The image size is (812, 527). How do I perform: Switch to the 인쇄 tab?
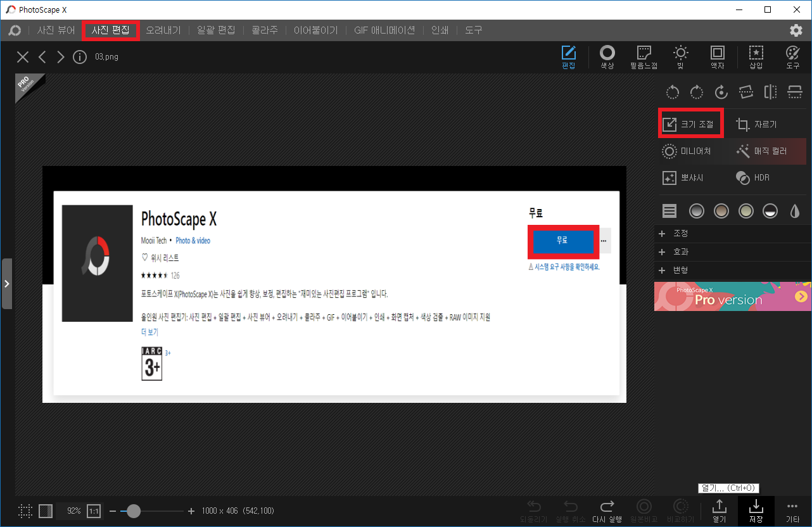point(440,30)
